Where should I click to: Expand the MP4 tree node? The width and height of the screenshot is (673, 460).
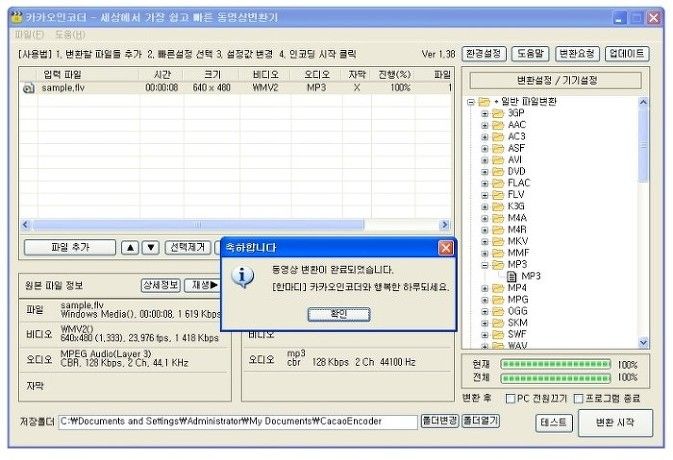[x=485, y=288]
